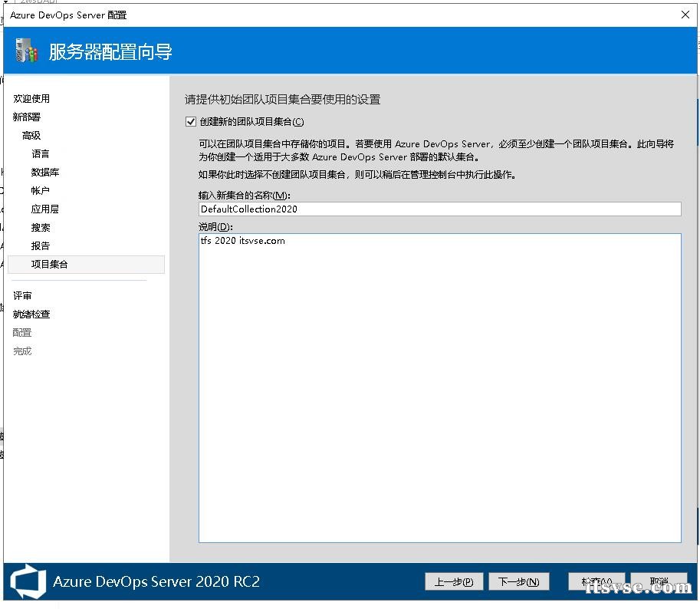Screen dimensions: 700x609
Task: Open the 评审 step
Action: (22, 295)
